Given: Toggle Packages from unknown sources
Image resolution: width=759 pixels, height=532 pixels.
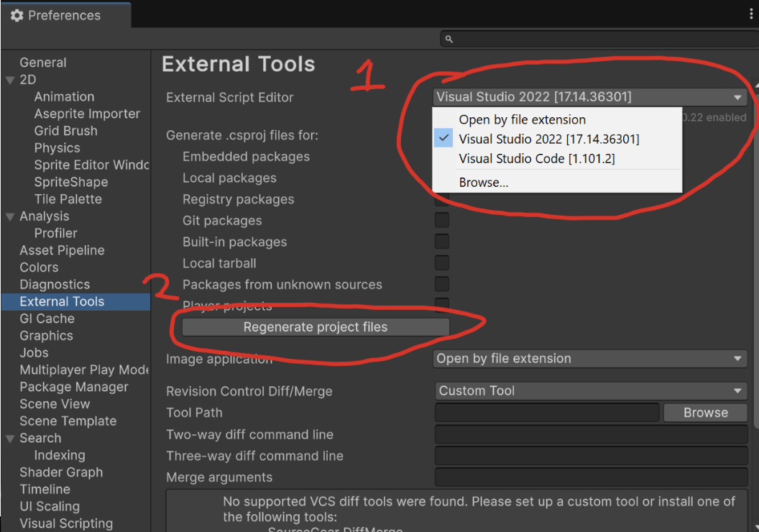Looking at the screenshot, I should [441, 284].
